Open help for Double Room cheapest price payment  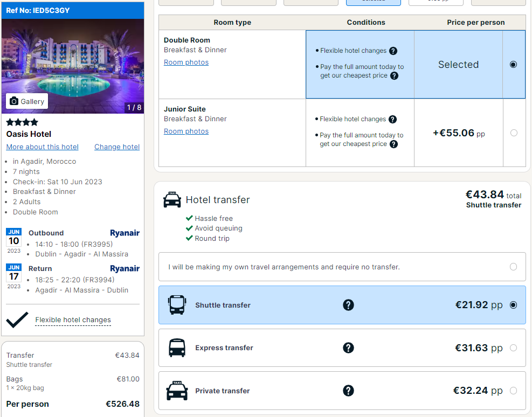pyautogui.click(x=394, y=75)
